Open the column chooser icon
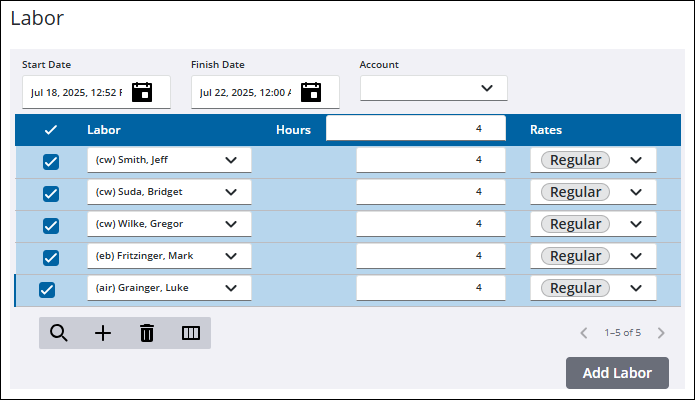695x400 pixels. [191, 333]
